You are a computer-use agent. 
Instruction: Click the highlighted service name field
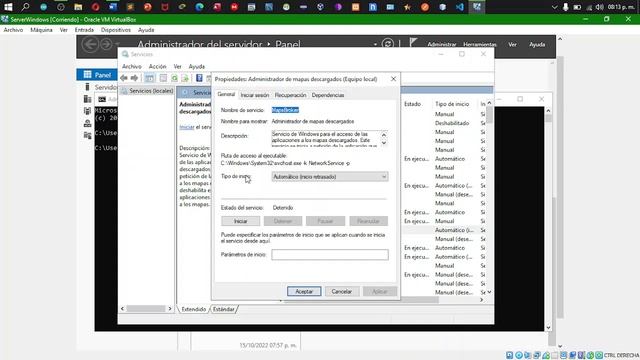pos(285,110)
